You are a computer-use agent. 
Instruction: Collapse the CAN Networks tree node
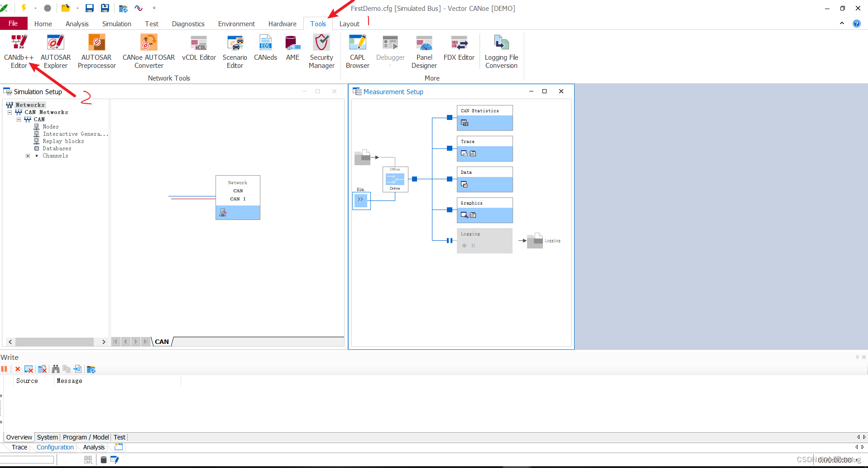point(10,112)
